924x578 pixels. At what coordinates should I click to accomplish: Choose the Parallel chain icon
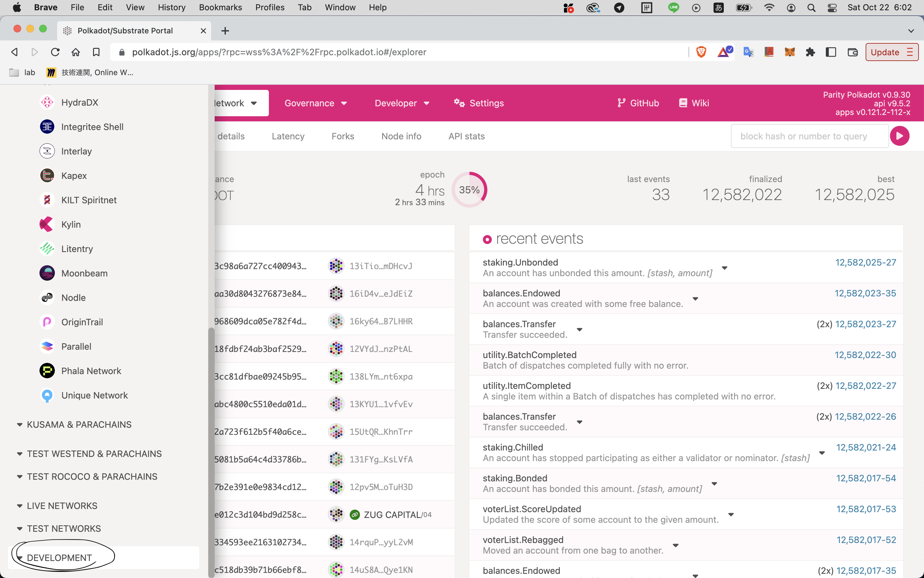tap(47, 347)
